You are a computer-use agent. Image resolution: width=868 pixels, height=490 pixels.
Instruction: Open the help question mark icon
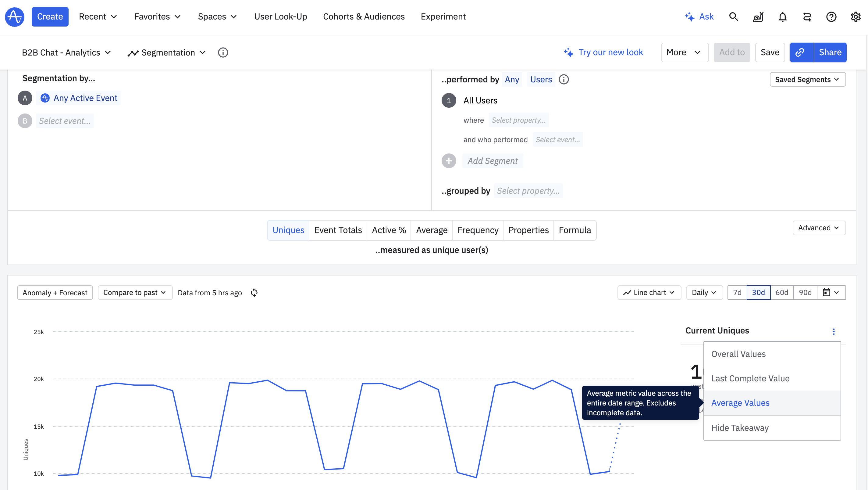pos(831,16)
